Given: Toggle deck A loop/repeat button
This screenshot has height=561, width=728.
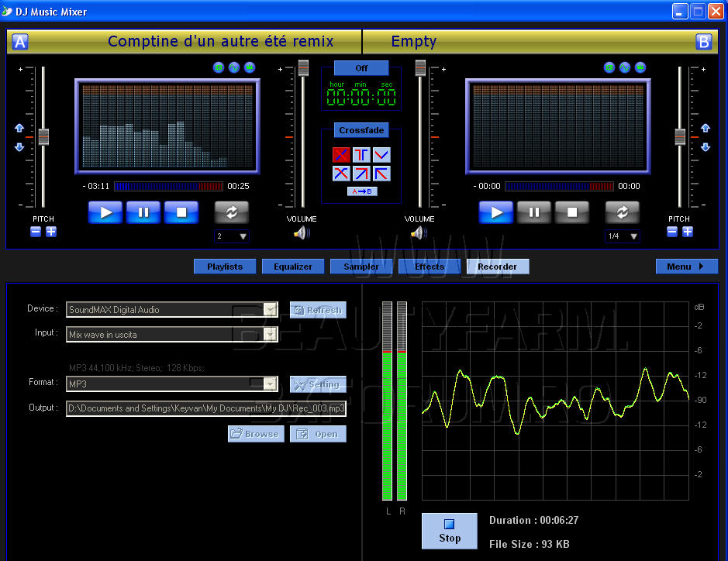Looking at the screenshot, I should click(232, 212).
